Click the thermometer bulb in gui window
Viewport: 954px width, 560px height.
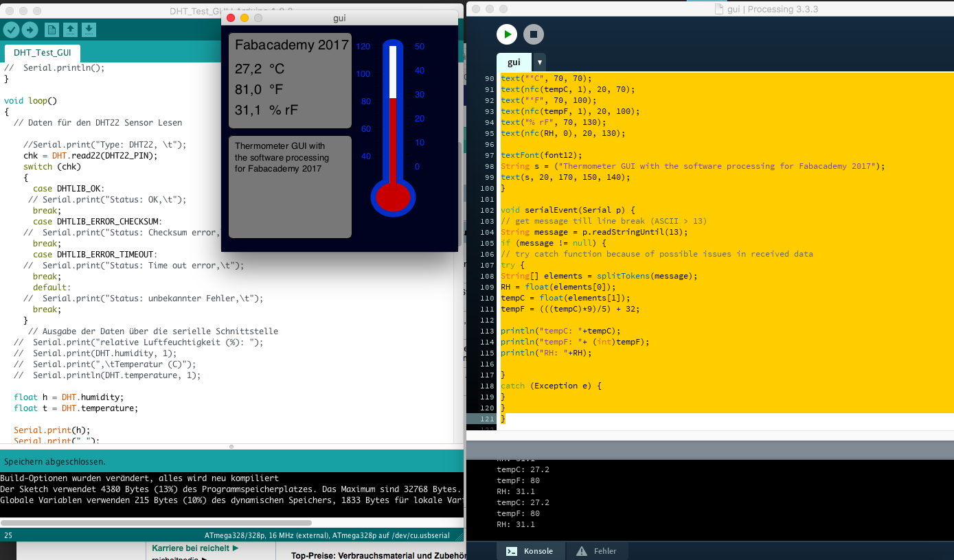393,198
